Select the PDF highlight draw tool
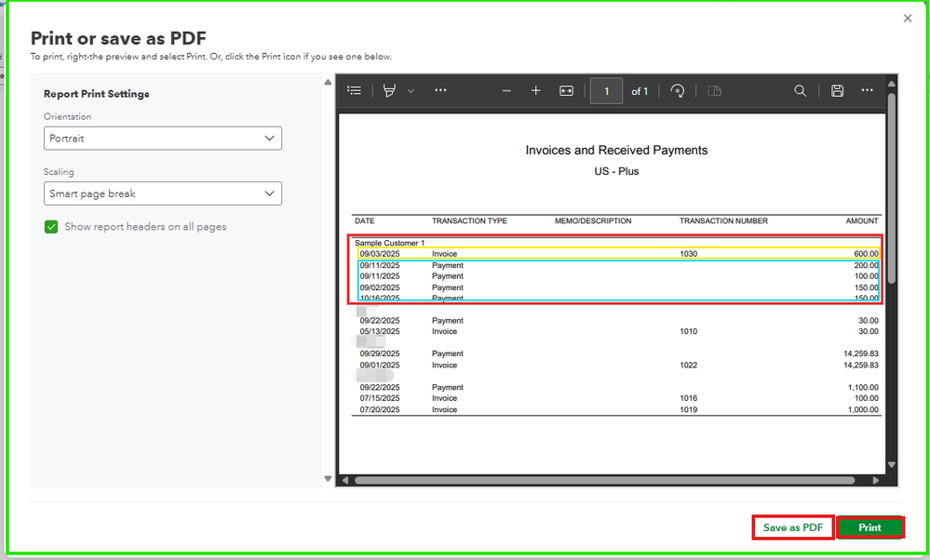The height and width of the screenshot is (560, 930). point(389,90)
